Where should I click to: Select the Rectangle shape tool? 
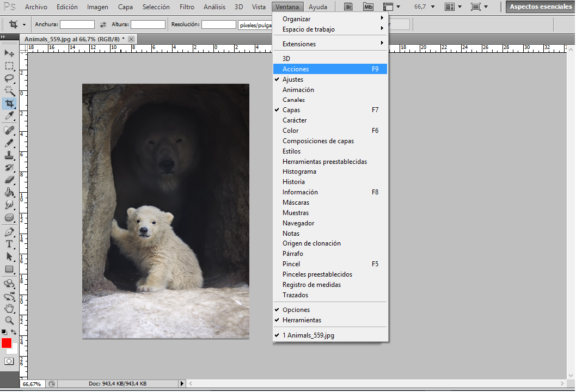[9, 269]
